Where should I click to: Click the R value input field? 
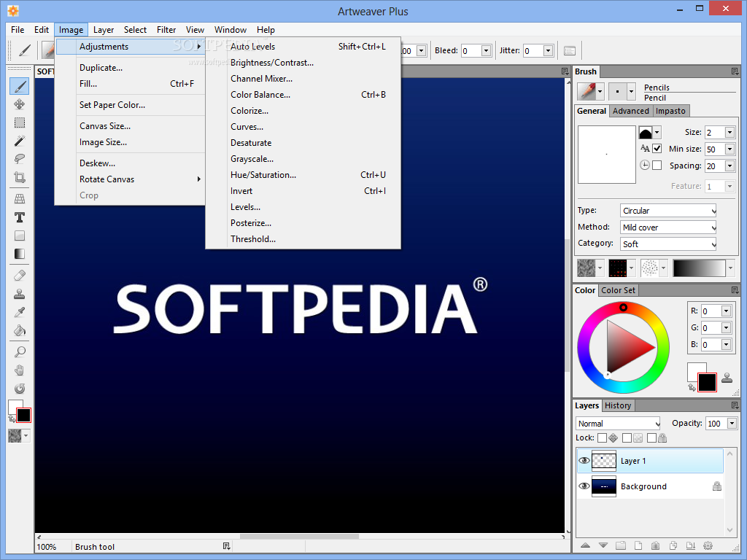pyautogui.click(x=711, y=311)
